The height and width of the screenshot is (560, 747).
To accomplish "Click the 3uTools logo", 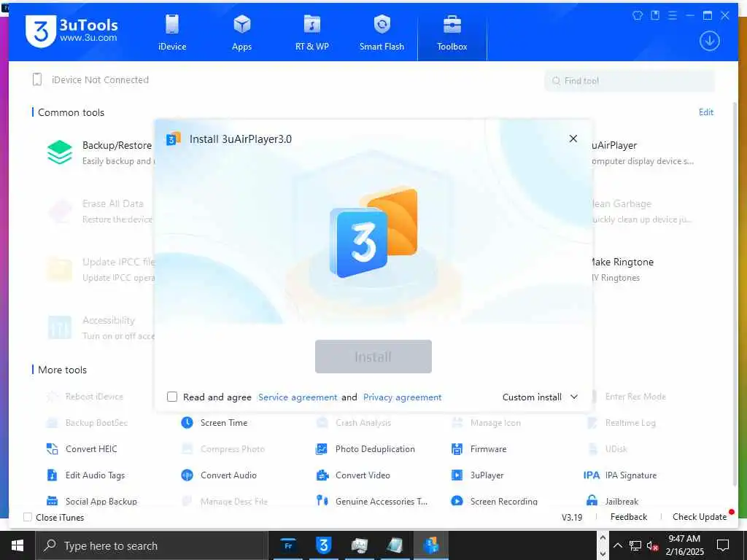I will (71, 31).
